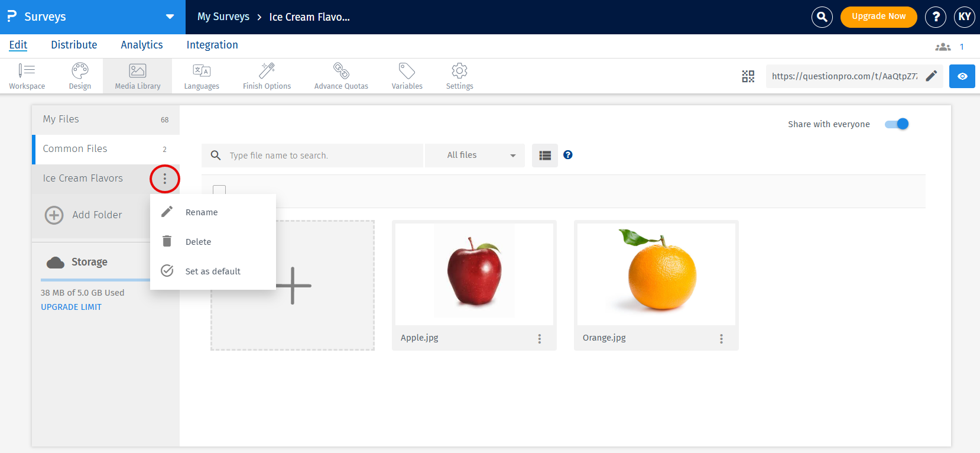Open the Design palette tool
980x453 pixels.
pos(80,76)
